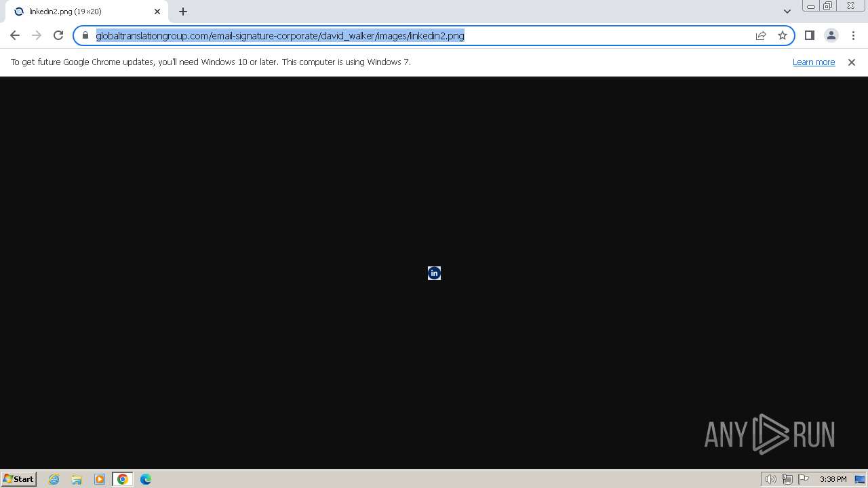Open the volume control in tray
This screenshot has width=868, height=488.
(x=770, y=479)
